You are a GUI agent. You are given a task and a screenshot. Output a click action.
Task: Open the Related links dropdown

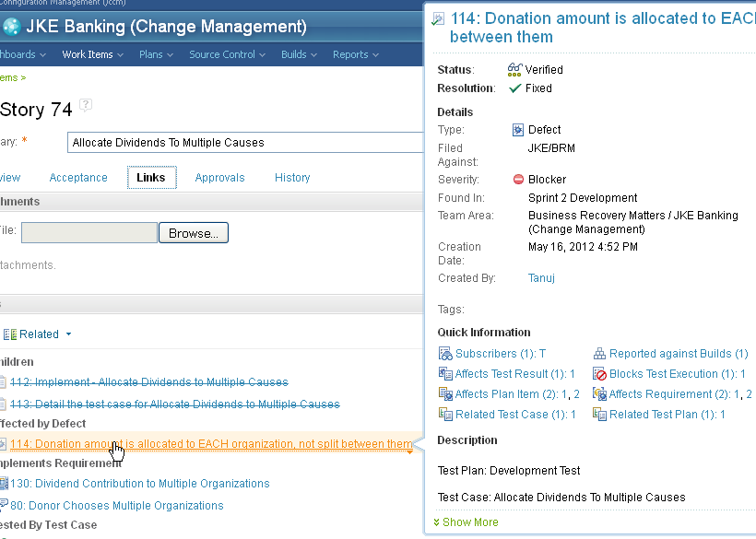[67, 334]
